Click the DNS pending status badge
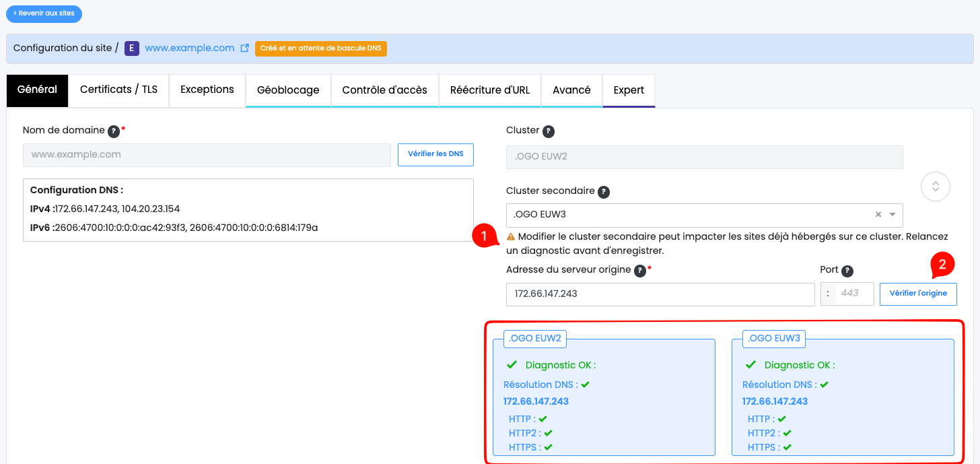The width and height of the screenshot is (980, 464). tap(321, 48)
